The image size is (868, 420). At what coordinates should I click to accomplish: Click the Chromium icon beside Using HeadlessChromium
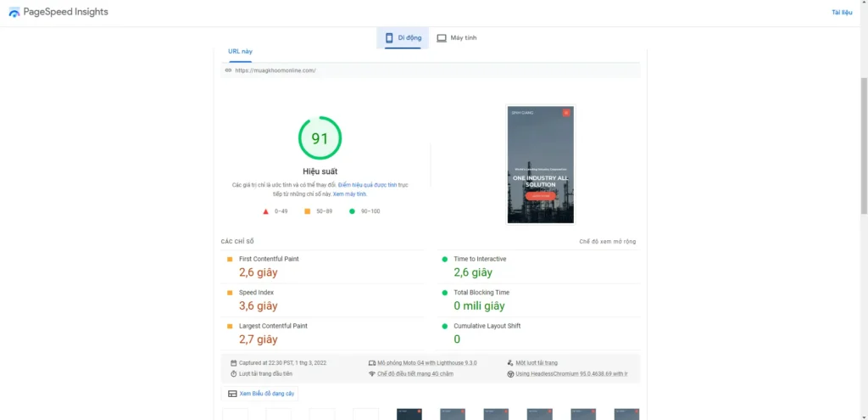(510, 373)
